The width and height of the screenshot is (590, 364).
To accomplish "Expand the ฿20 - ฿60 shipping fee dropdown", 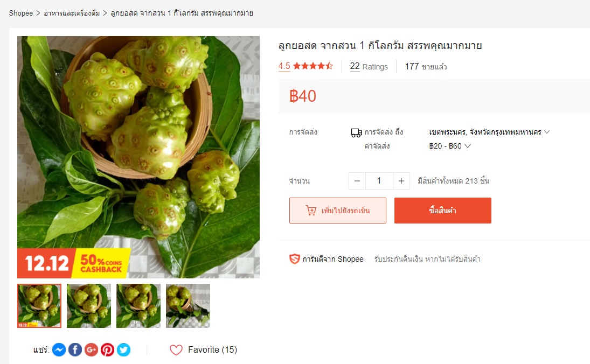I will tap(450, 146).
